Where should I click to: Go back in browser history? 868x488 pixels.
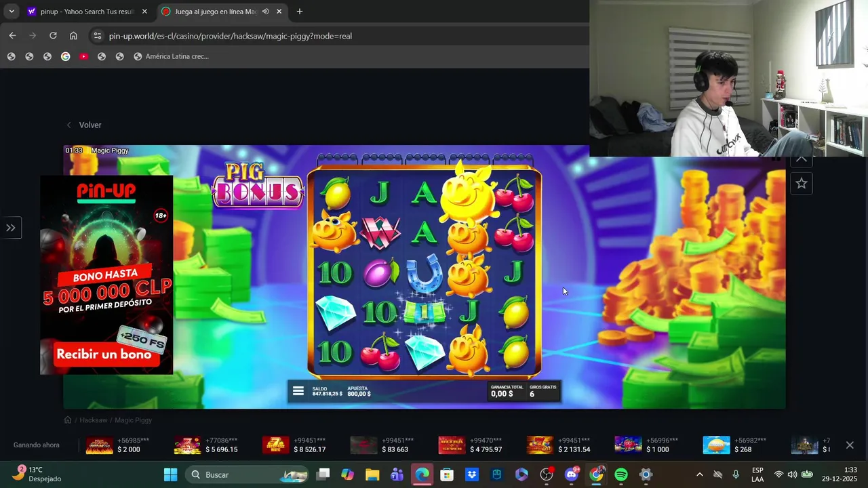click(12, 36)
